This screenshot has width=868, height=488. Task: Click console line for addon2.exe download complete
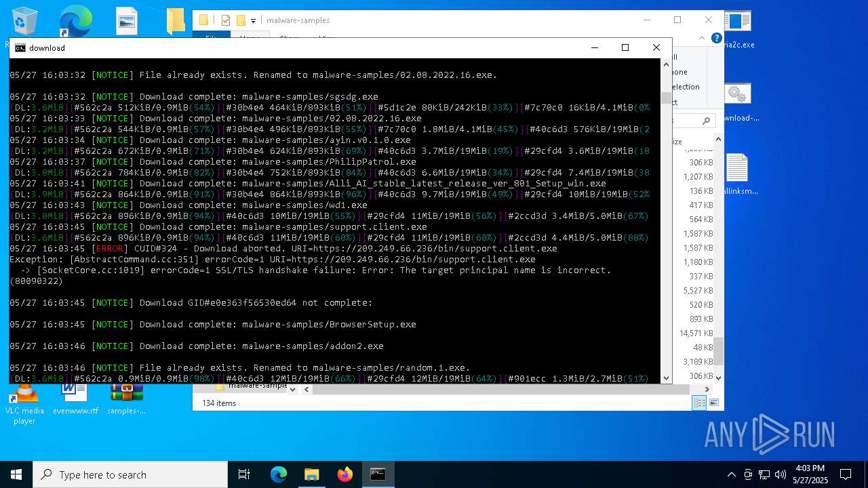pos(197,346)
